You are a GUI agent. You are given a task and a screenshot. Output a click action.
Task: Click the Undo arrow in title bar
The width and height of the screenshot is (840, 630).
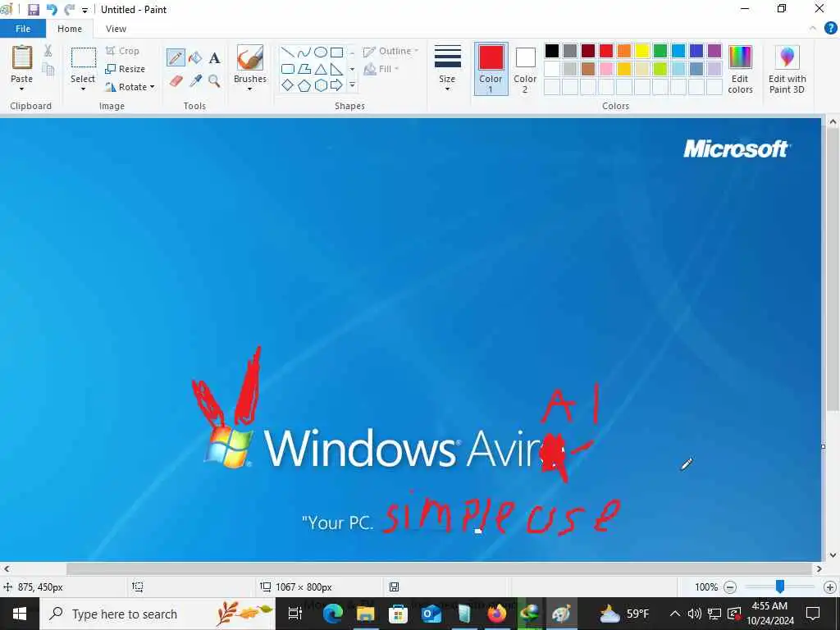click(52, 10)
